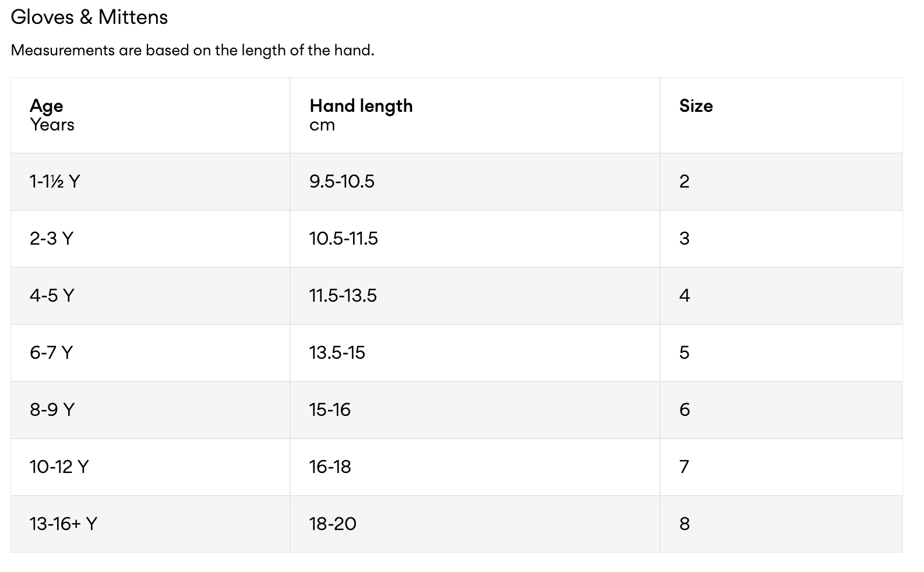This screenshot has width=924, height=572.
Task: Click the 11.5-13.5 hand length cell
Action: point(475,296)
